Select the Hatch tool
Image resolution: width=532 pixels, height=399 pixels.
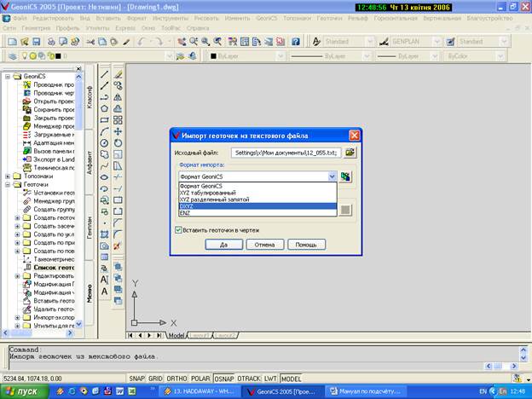click(x=105, y=234)
